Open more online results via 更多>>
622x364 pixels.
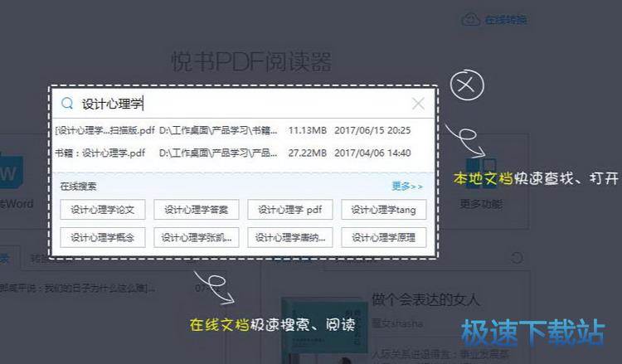coord(407,186)
